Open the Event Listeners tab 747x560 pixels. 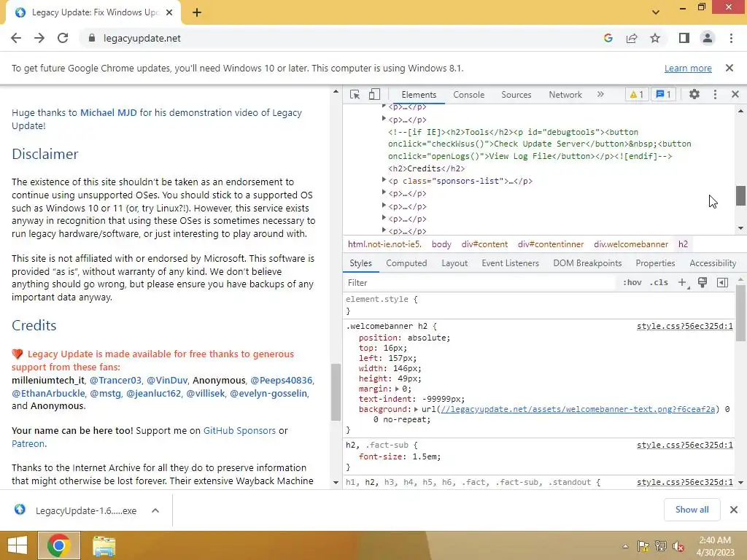tap(510, 262)
